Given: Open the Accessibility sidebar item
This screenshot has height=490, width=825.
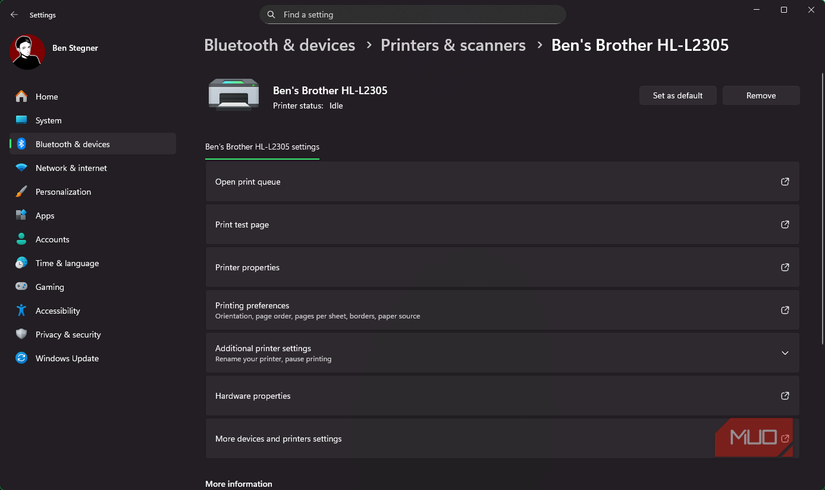Looking at the screenshot, I should (x=57, y=311).
